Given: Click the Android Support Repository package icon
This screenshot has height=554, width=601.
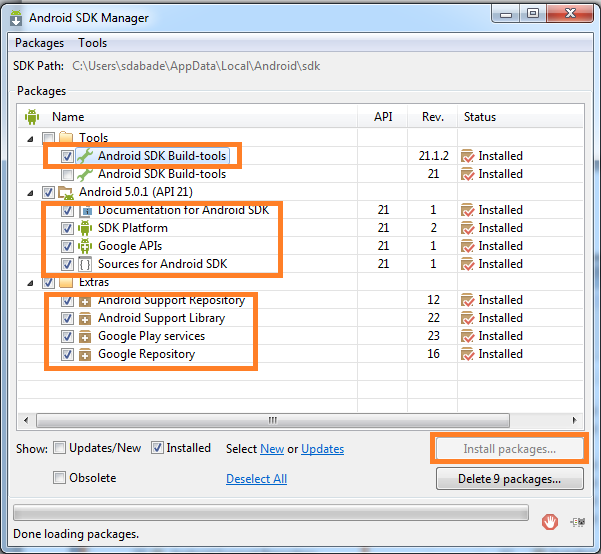Looking at the screenshot, I should [85, 301].
